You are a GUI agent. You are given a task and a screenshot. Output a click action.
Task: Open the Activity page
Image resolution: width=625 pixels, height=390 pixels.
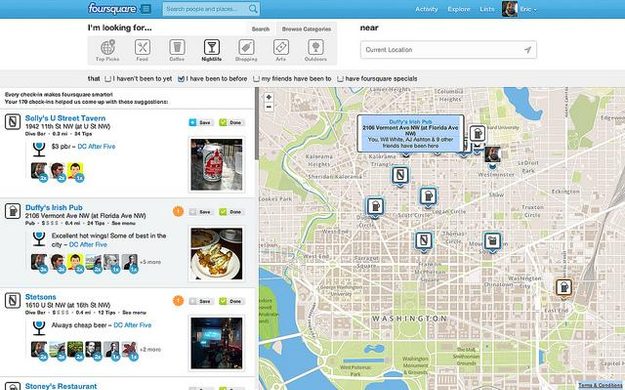tap(426, 9)
